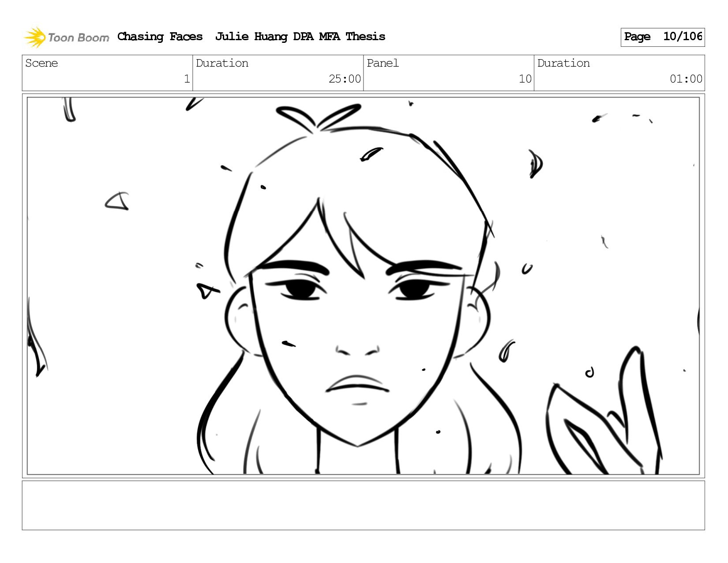The height and width of the screenshot is (563, 728).
Task: Click the storyboard panel face drawing
Action: click(x=363, y=286)
